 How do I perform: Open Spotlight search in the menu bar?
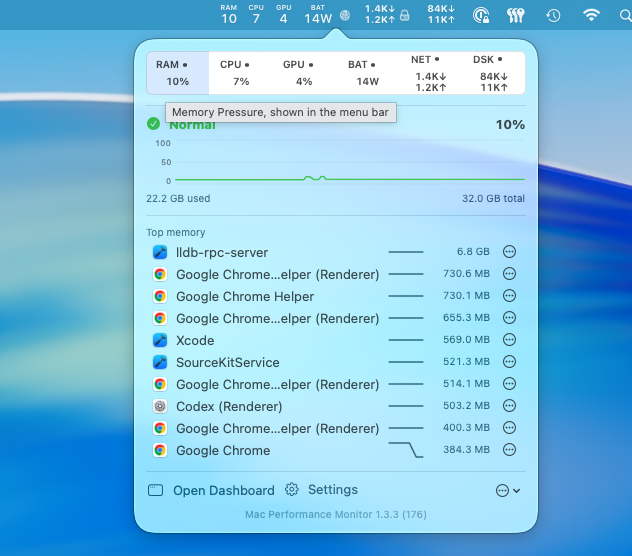click(625, 16)
